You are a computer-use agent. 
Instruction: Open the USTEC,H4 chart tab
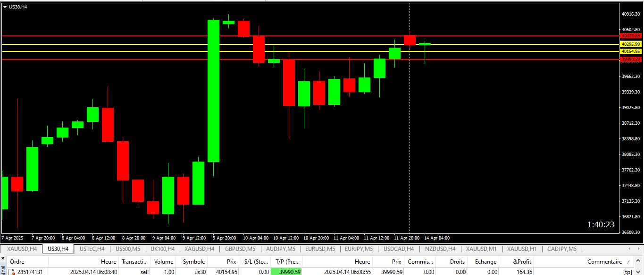coord(92,249)
